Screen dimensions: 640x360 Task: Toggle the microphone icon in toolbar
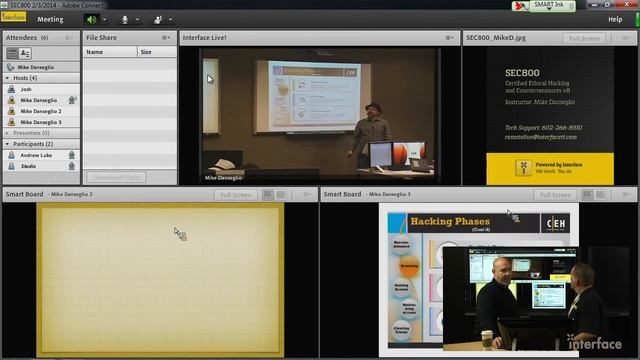click(125, 19)
